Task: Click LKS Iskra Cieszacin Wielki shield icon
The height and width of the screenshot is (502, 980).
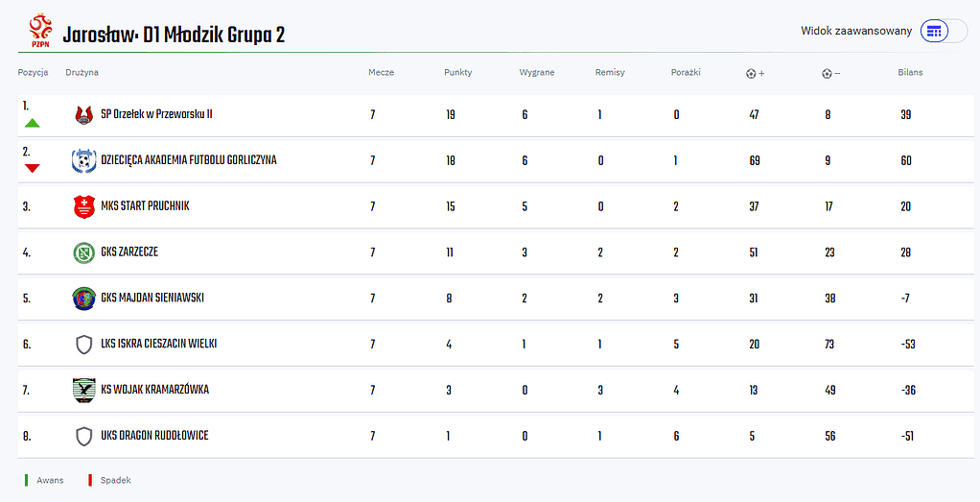Action: (84, 344)
